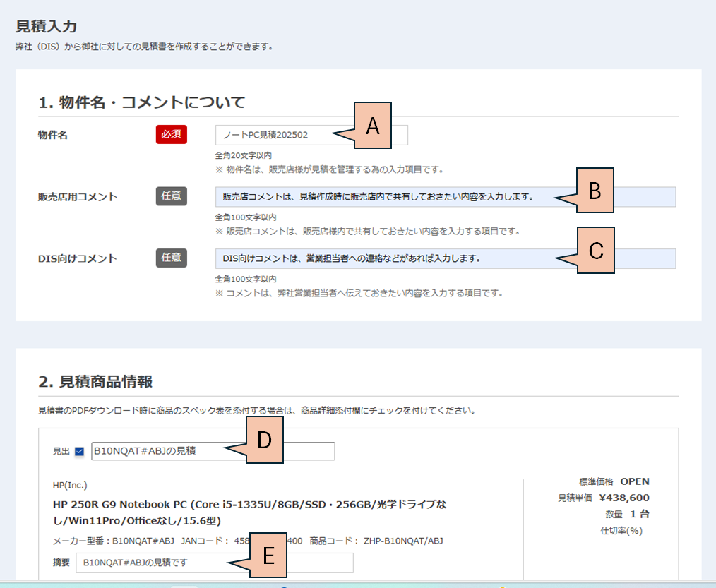Focus the DIS向けコメント text field
This screenshot has height=588, width=716.
(x=381, y=258)
